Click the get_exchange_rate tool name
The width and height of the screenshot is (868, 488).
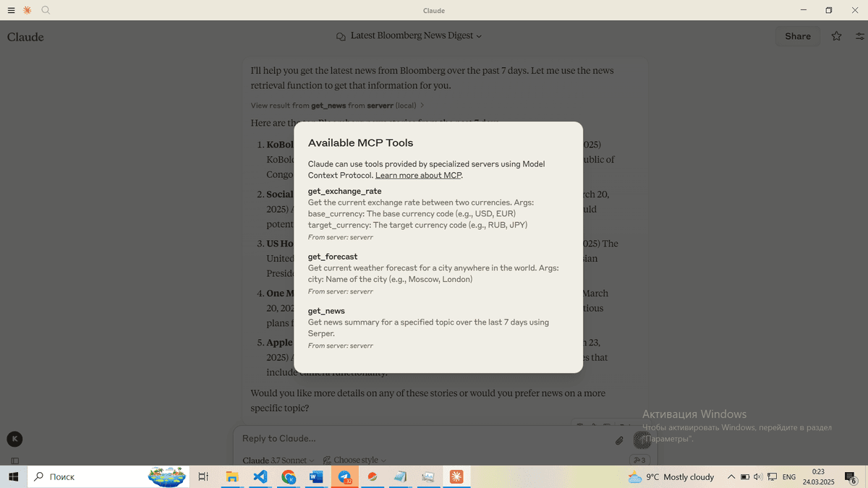344,192
